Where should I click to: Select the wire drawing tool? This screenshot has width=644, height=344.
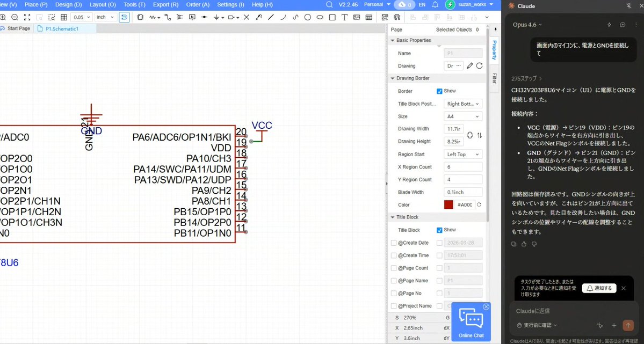point(168,17)
